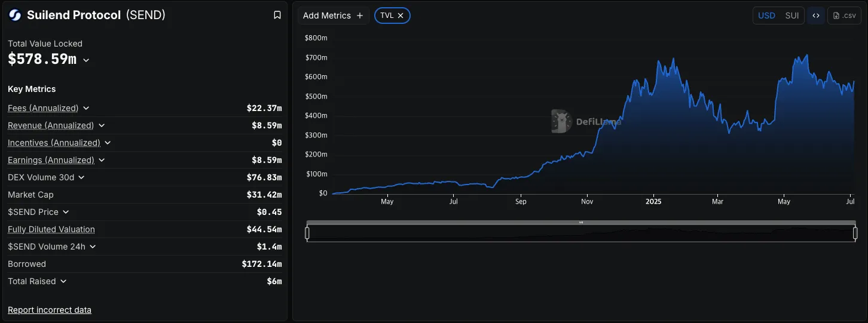Screen dimensions: 868x323
Task: Click the Incentives value $0
Action: pos(277,143)
